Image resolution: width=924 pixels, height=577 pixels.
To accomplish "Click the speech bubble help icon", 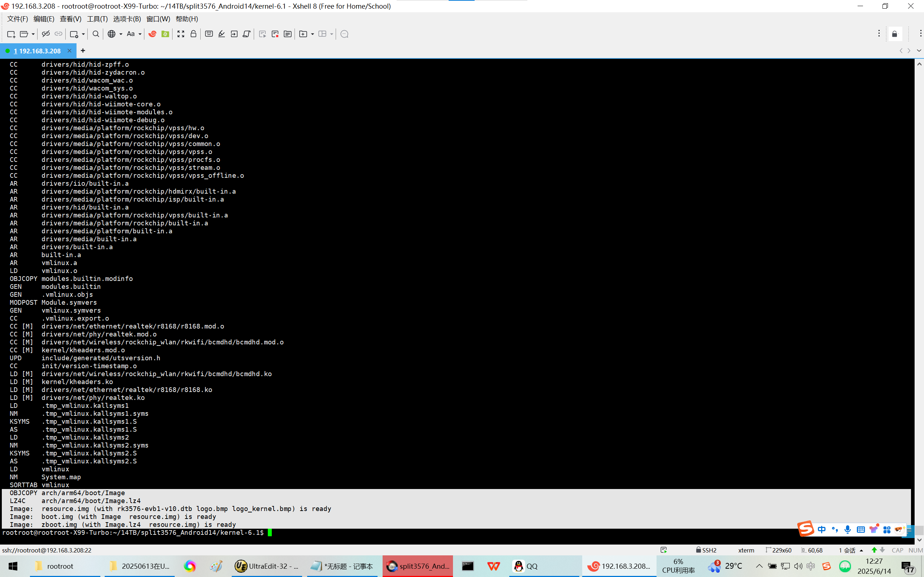I will point(344,34).
